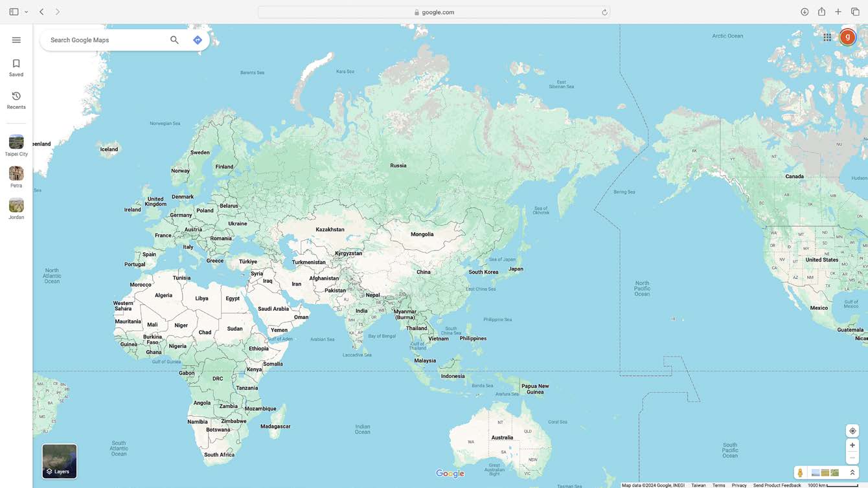Click the Canada label on map
Screen dimensions: 868x488
[794, 177]
